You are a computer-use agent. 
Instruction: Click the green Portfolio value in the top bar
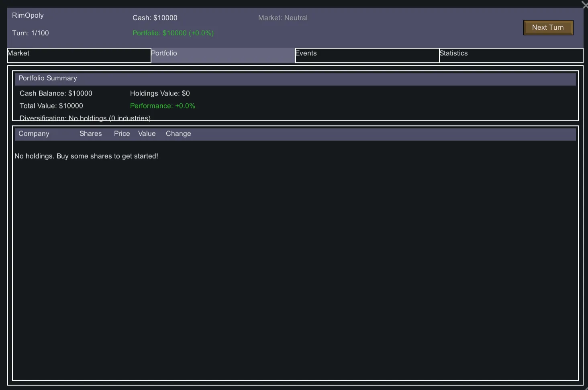tap(173, 33)
